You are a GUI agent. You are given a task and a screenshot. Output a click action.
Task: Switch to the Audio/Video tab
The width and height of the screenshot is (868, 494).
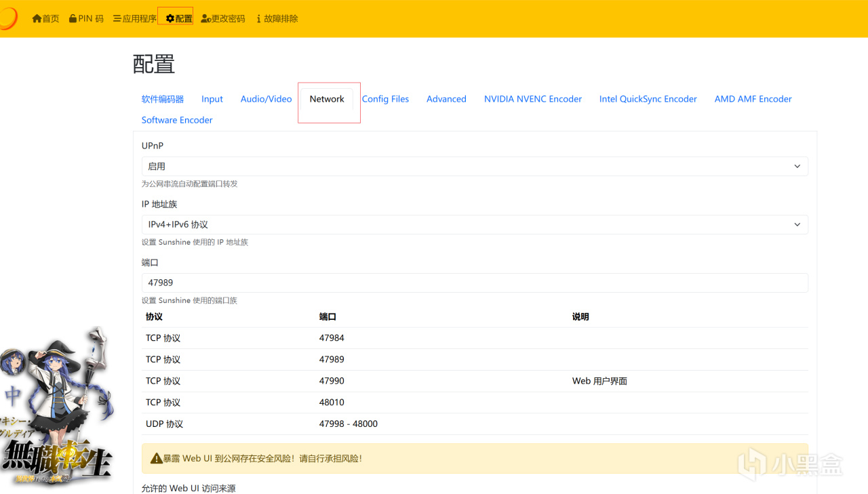[x=266, y=99]
